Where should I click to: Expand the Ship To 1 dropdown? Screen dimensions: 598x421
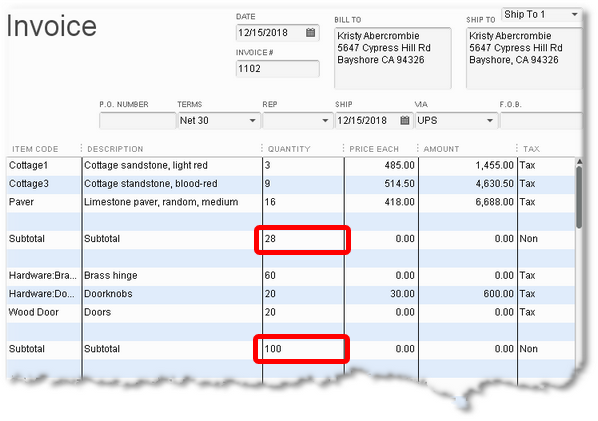pyautogui.click(x=574, y=14)
